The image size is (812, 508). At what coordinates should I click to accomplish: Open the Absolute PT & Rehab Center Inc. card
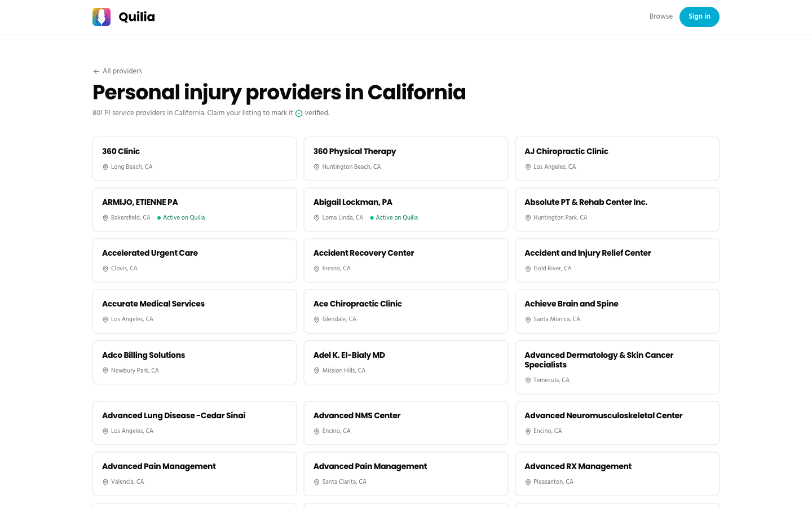tap(617, 209)
